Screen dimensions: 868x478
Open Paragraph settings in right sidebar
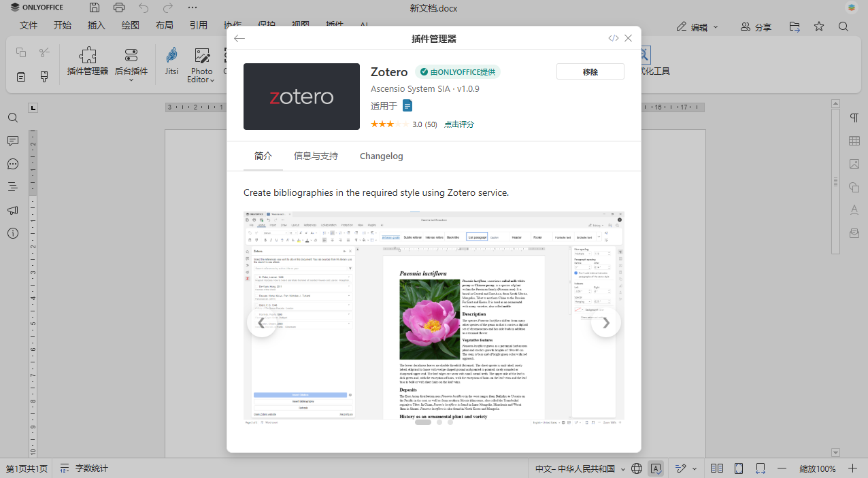tap(854, 118)
